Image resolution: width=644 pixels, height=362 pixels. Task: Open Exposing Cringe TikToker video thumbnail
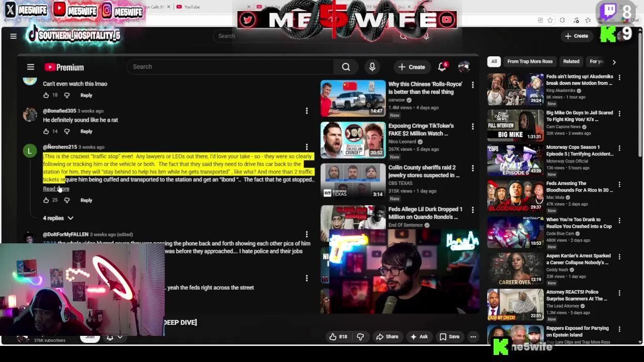pos(353,140)
